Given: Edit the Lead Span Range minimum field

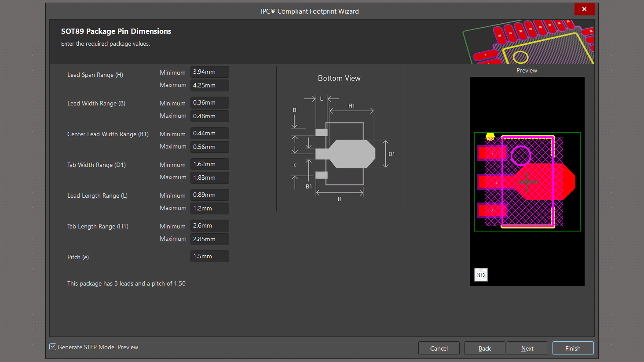Looking at the screenshot, I should click(209, 72).
